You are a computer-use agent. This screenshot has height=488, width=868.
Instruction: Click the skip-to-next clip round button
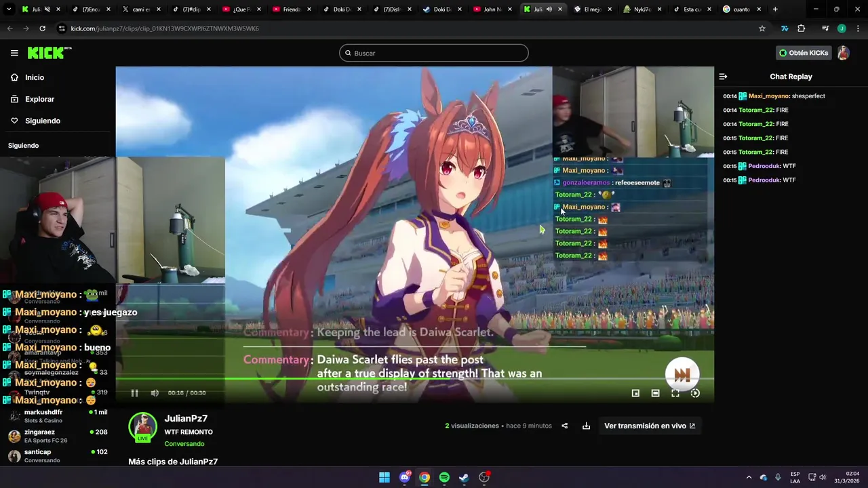click(682, 375)
